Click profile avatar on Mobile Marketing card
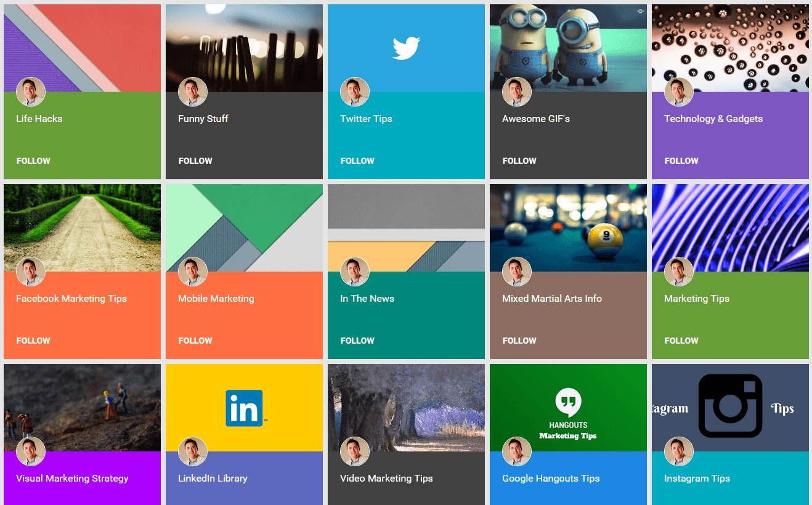Screen dimensions: 812x505 [193, 272]
